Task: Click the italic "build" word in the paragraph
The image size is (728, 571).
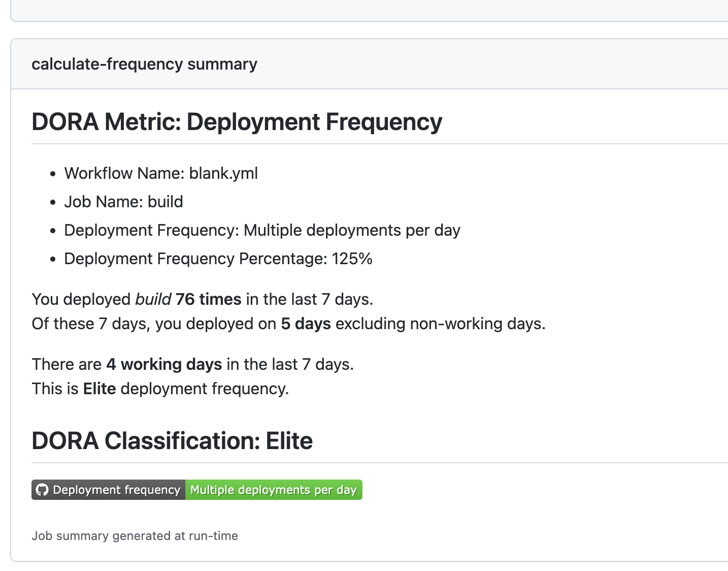Action: coord(153,299)
